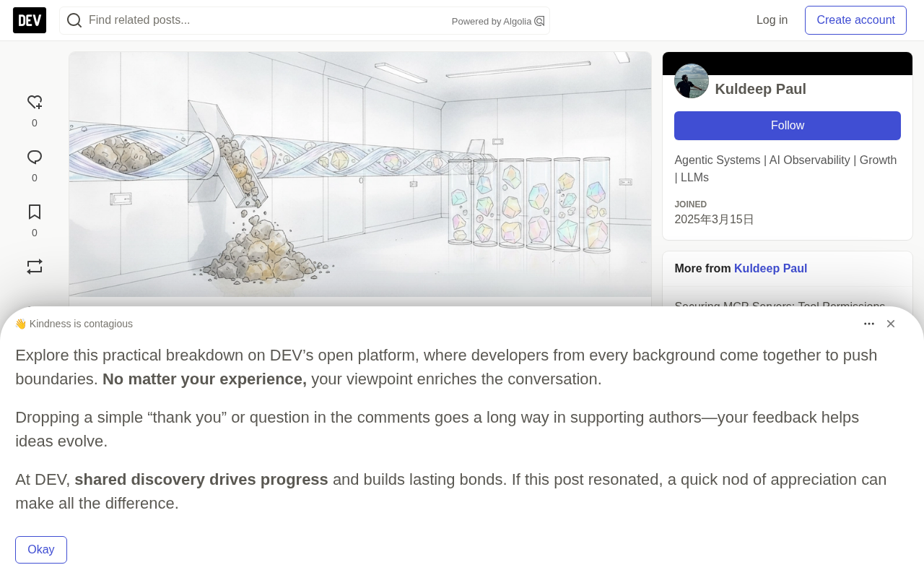Click the boost repost arrows icon
This screenshot has width=924, height=578.
coord(35,267)
